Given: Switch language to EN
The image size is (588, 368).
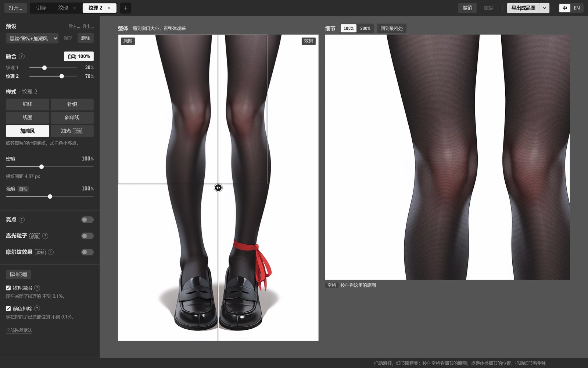Looking at the screenshot, I should point(577,8).
